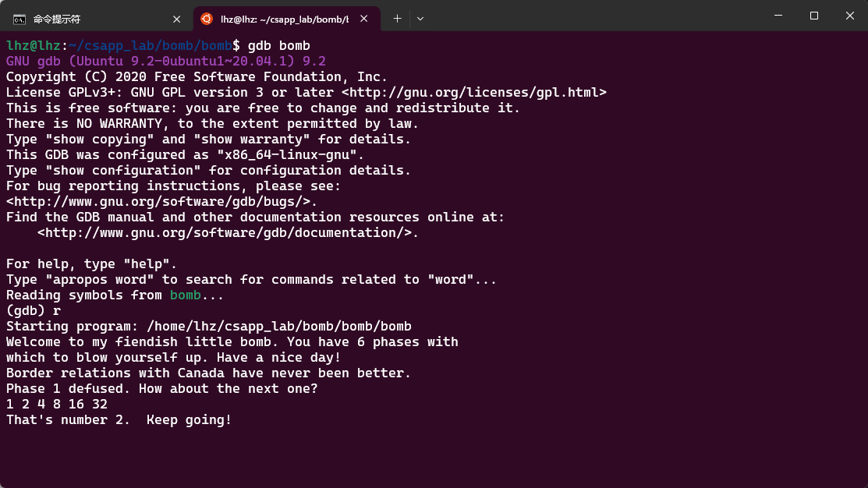The image size is (868, 488).
Task: Click the green bomb filename text
Action: point(185,295)
